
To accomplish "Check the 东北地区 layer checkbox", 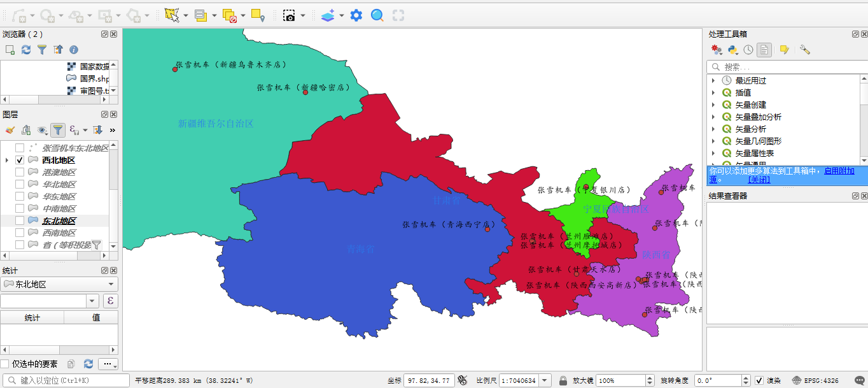I will coord(20,220).
